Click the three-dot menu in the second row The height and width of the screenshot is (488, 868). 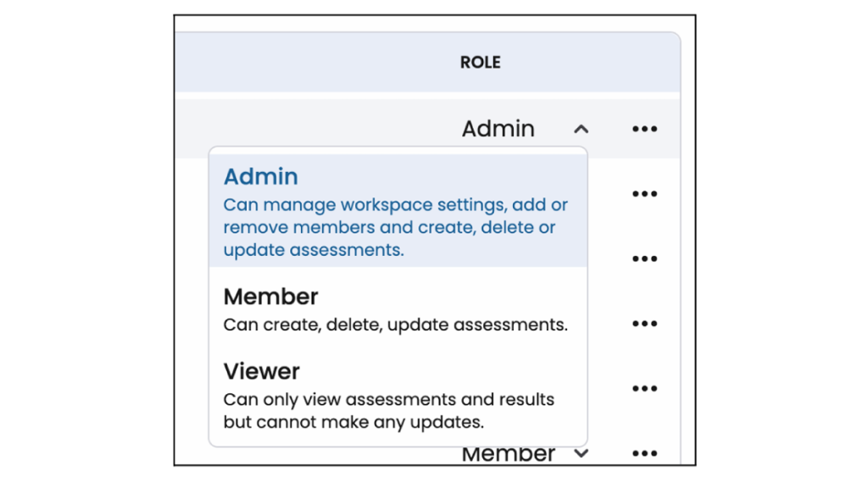(644, 194)
